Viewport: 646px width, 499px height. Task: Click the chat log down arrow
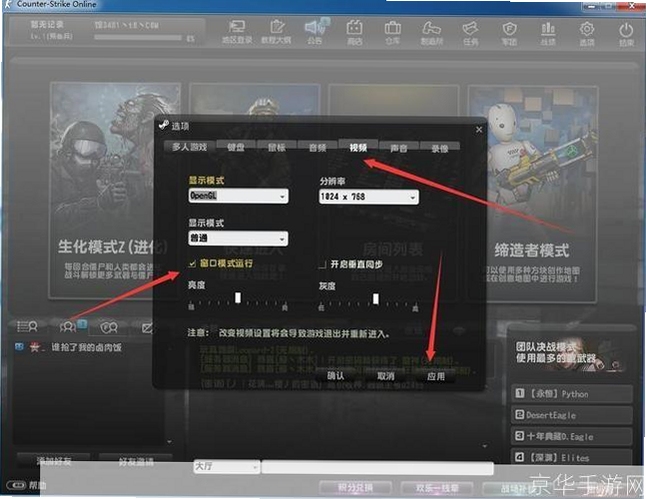(x=485, y=445)
